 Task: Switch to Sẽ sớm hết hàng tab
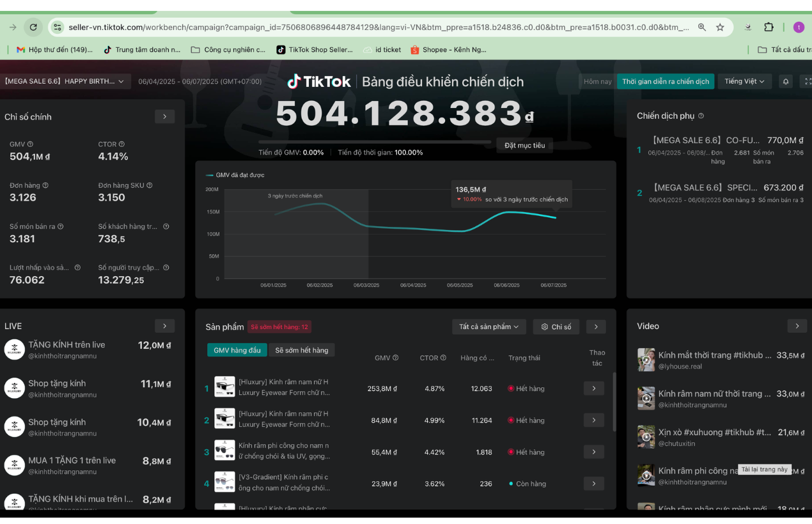301,350
